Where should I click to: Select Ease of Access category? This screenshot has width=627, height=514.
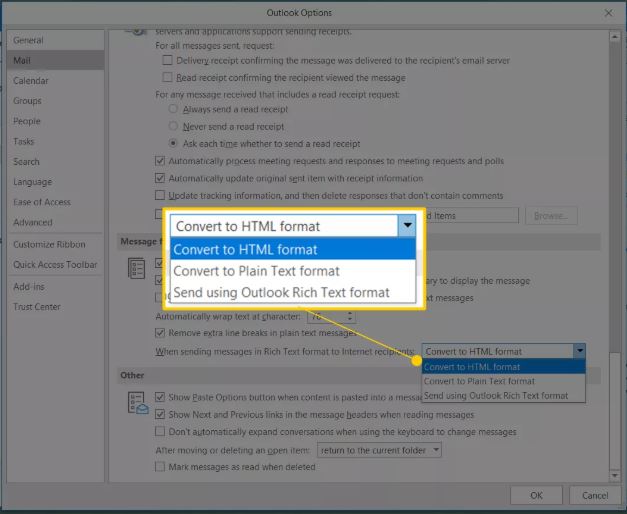click(55, 202)
